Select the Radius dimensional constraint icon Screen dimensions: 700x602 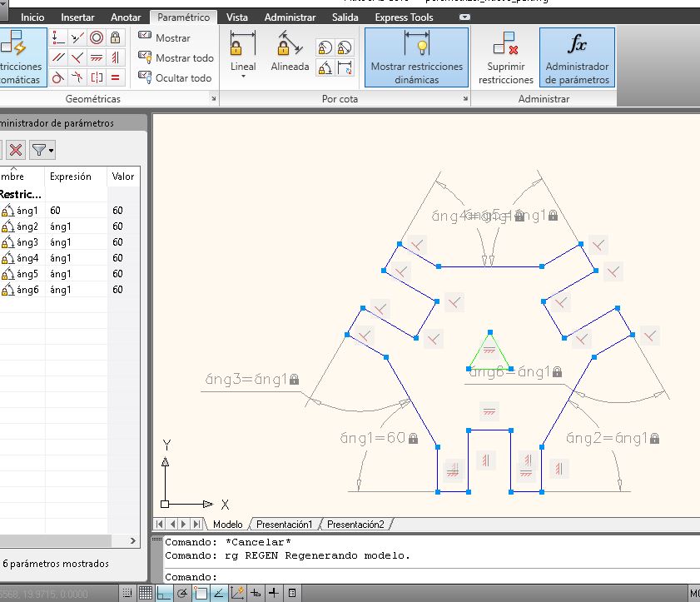click(x=325, y=47)
